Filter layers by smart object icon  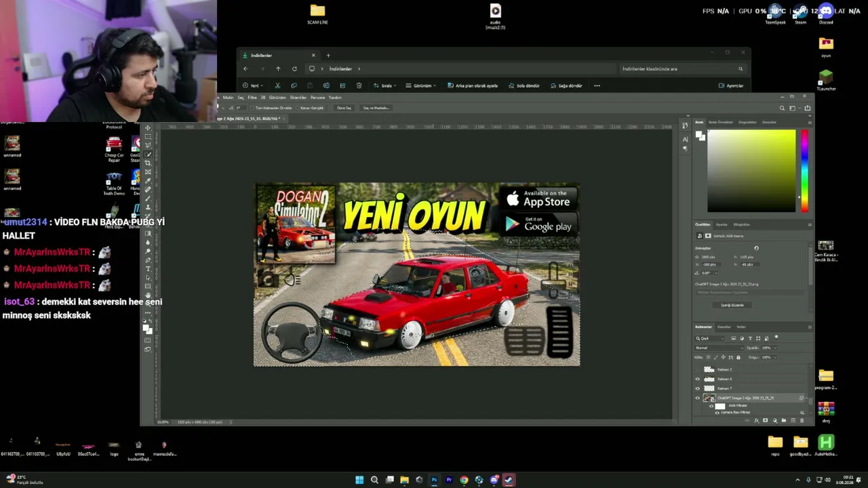[766, 338]
